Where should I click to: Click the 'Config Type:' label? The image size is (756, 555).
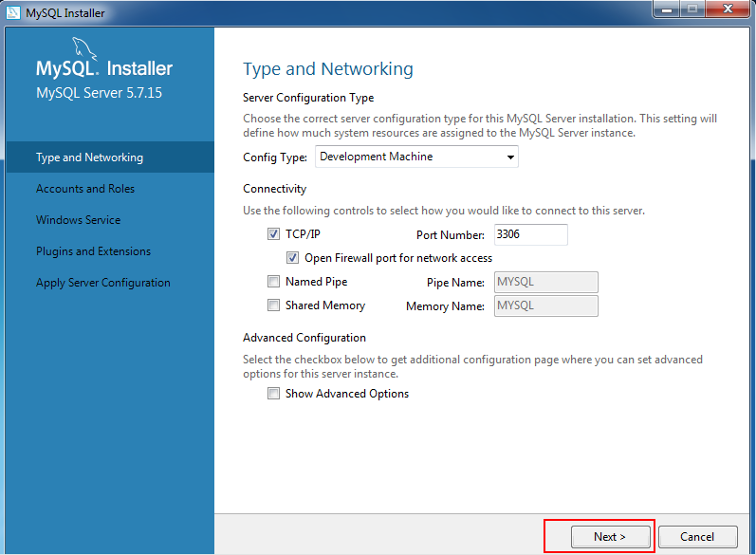275,157
